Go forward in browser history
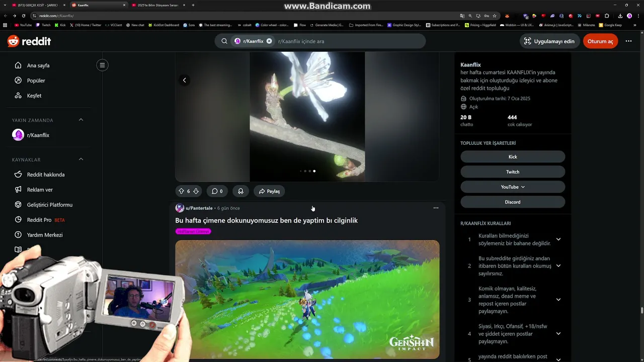Image resolution: width=644 pixels, height=362 pixels. point(14,16)
